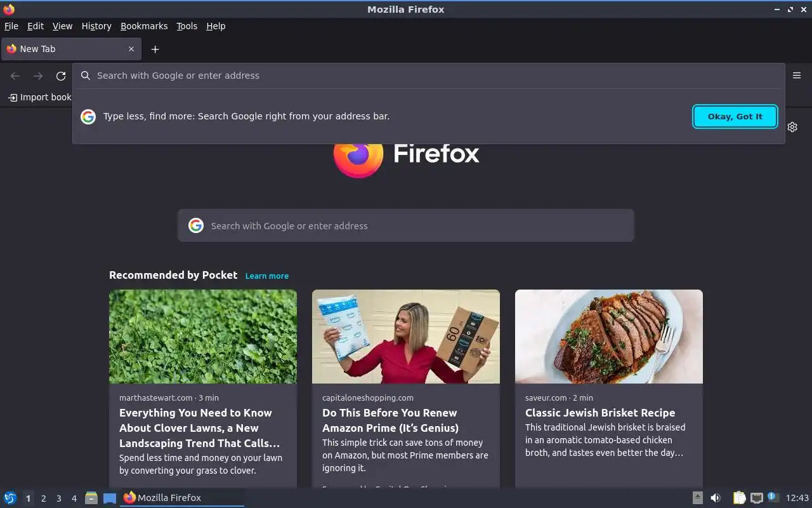Click capitaloneshopping.com source text
The image size is (812, 508).
pyautogui.click(x=368, y=398)
